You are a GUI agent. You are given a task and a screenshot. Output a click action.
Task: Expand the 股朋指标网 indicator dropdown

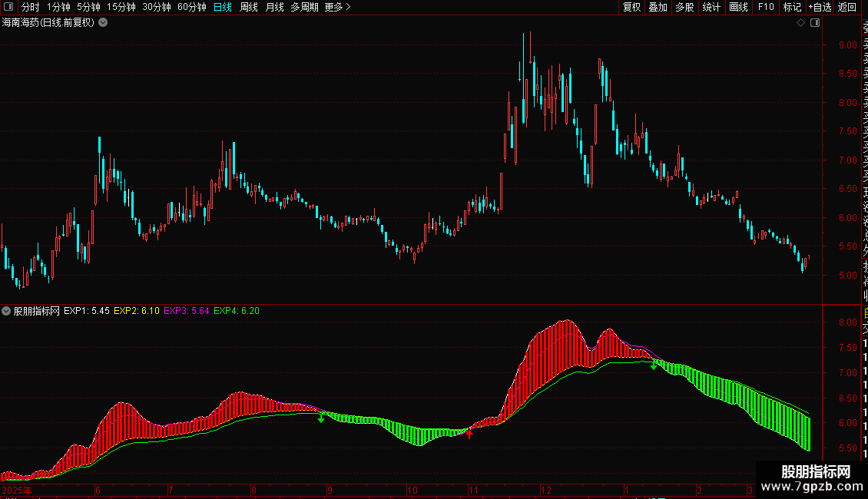point(6,311)
